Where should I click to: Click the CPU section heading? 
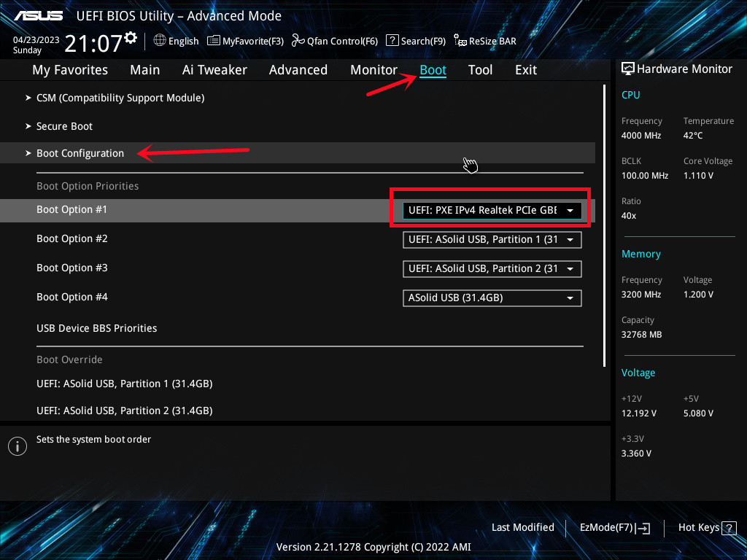point(630,95)
